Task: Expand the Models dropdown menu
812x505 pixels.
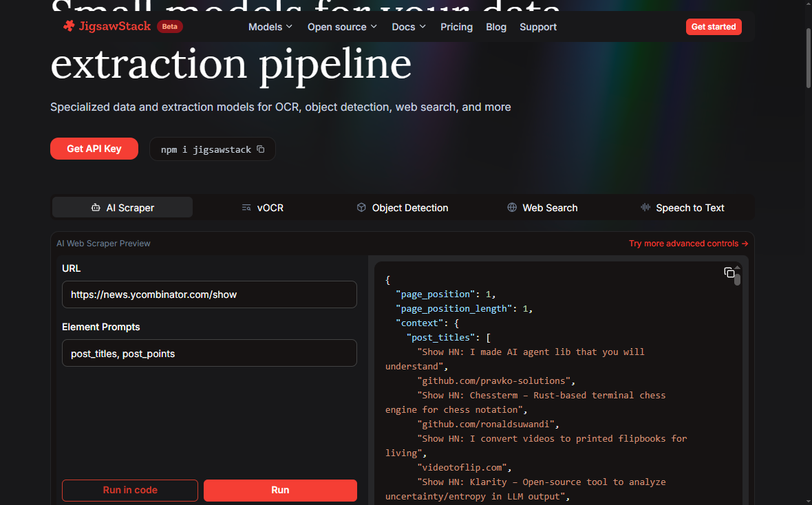Action: pos(270,27)
